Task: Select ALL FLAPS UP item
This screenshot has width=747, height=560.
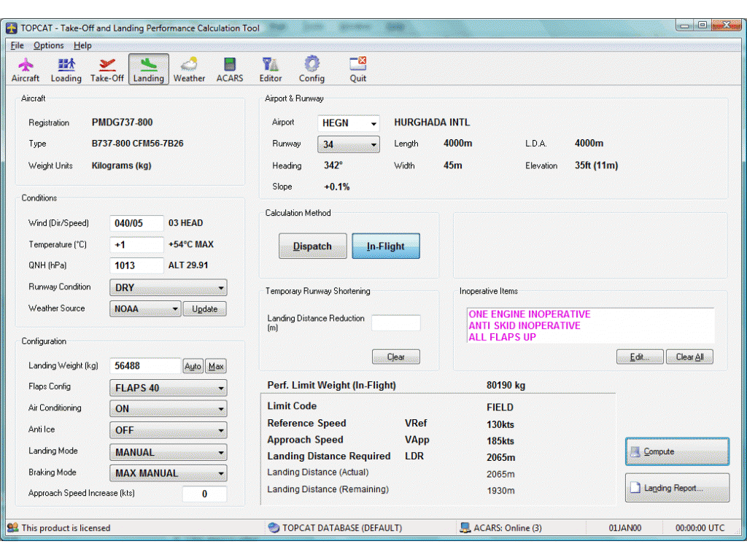Action: point(502,337)
